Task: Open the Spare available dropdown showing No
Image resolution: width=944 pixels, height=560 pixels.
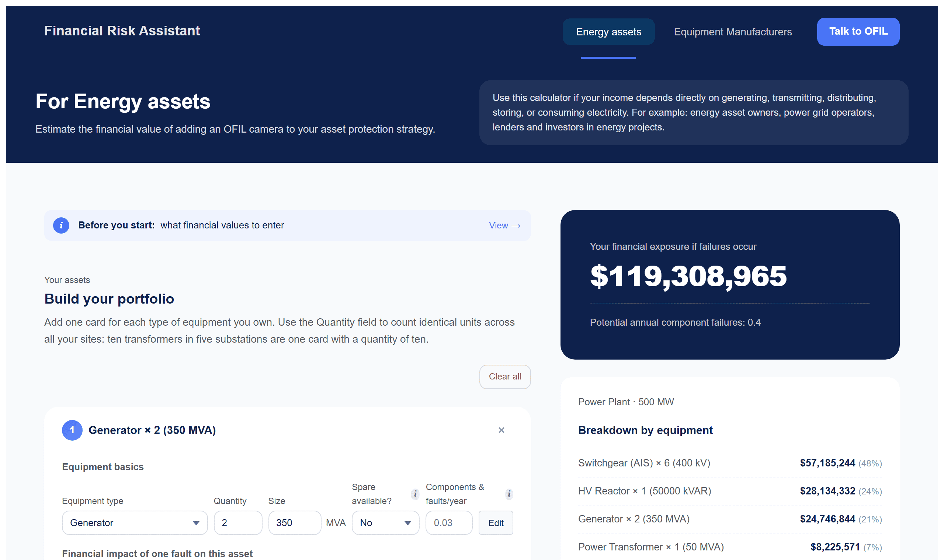Action: coord(386,523)
